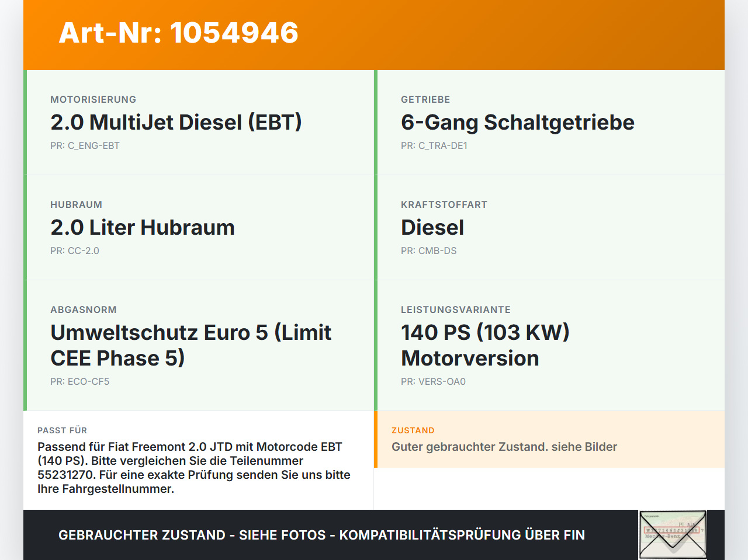748x560 pixels.
Task: Click the '6-Gang Schaltgetriebe' value
Action: (518, 122)
